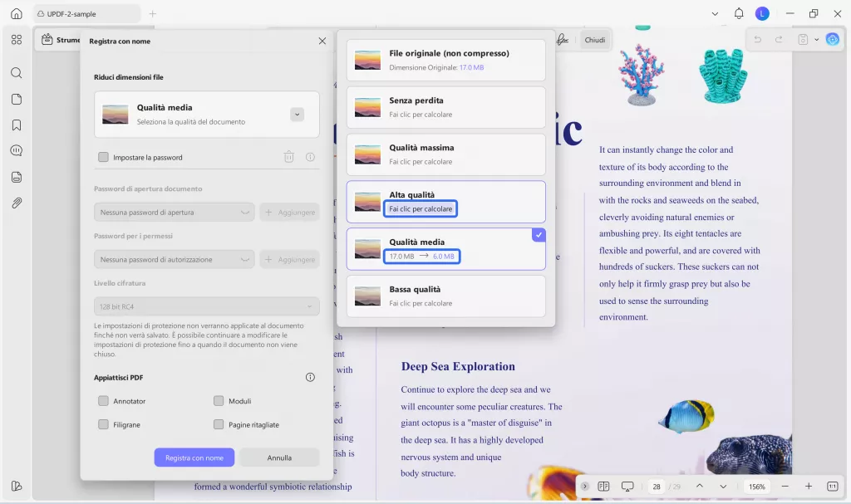Open the thumbnails grid sidebar icon
This screenshot has width=851, height=504.
(17, 40)
